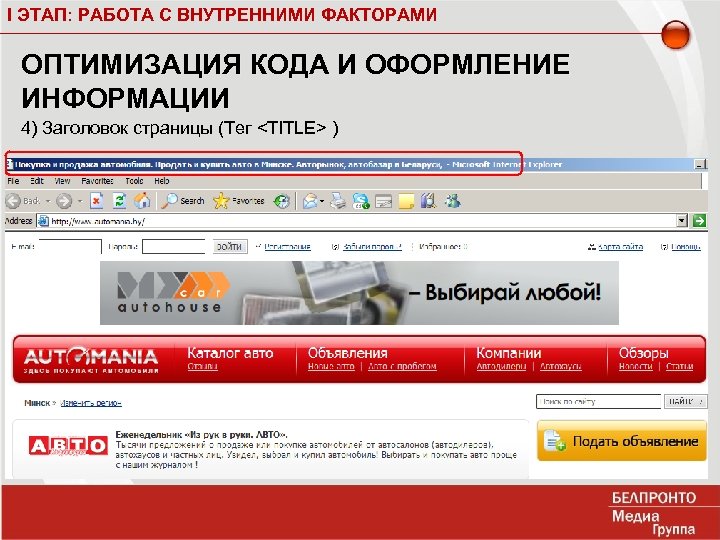Click the Избранное text in top bar
This screenshot has height=540, width=720.
[x=439, y=247]
